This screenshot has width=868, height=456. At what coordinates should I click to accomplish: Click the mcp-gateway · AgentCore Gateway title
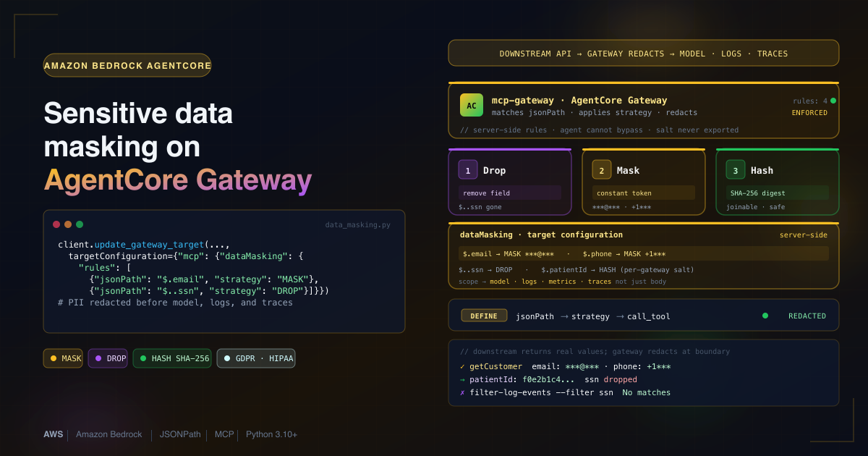579,101
